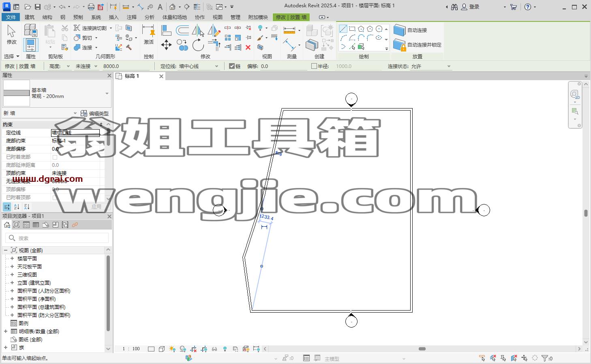Choose the Inscribed Polygon draw tool
The width and height of the screenshot is (591, 364).
coord(361,29)
